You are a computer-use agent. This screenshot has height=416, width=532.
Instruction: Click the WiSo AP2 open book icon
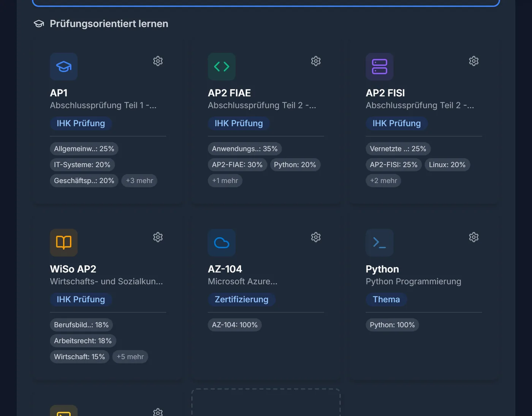pos(64,243)
